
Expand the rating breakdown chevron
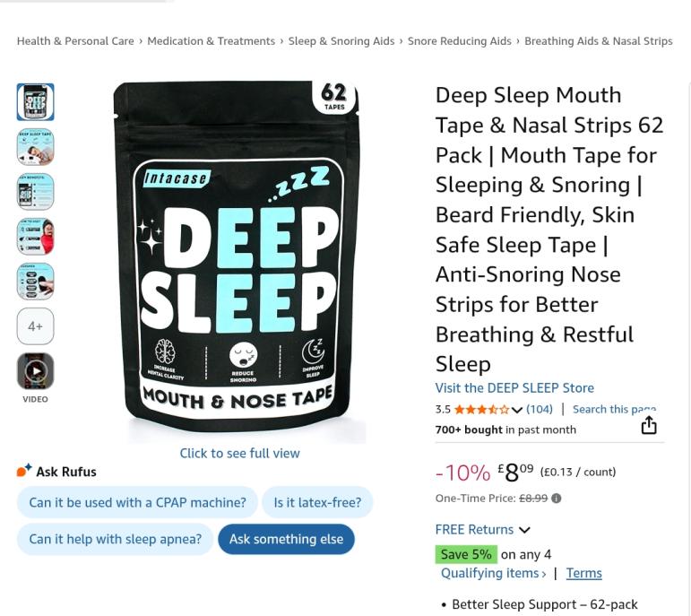tap(517, 410)
